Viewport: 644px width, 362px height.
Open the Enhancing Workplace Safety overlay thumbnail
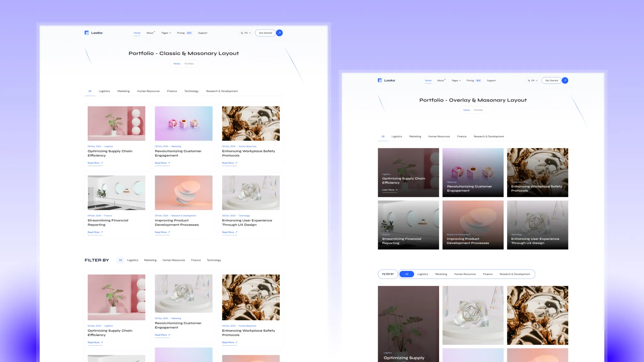coord(537,172)
